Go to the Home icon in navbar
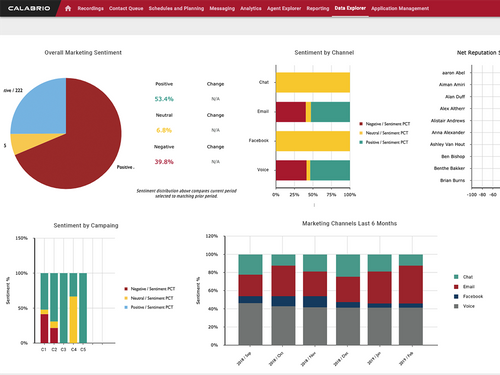The height and width of the screenshot is (375, 500). pyautogui.click(x=68, y=8)
